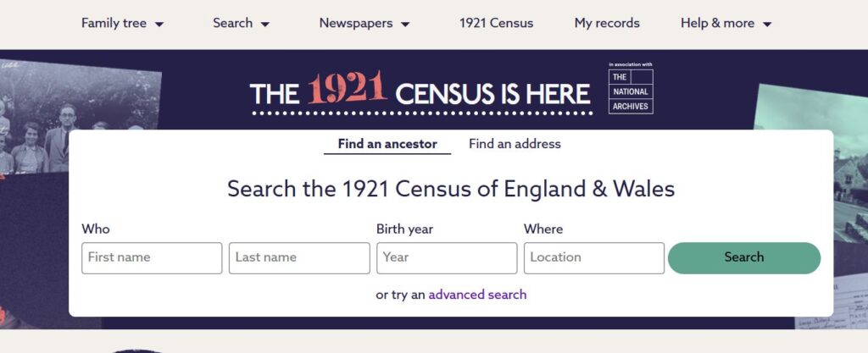Click the 1921 Census banner title
Viewport: 868px width, 353px height.
pos(420,91)
